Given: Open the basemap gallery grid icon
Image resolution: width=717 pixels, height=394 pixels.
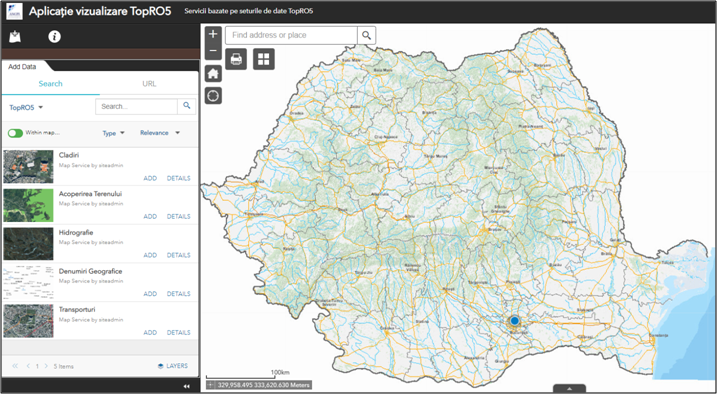Looking at the screenshot, I should tap(264, 59).
